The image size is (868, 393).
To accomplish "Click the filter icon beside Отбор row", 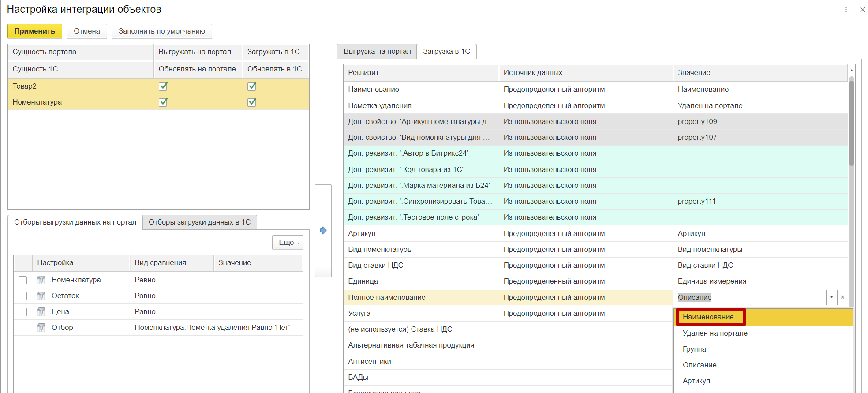I will (41, 328).
